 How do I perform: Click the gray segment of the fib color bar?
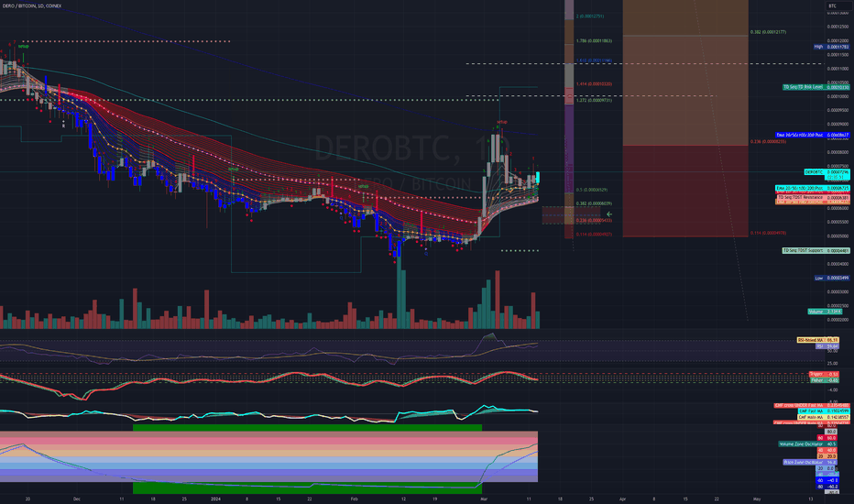coord(569,75)
